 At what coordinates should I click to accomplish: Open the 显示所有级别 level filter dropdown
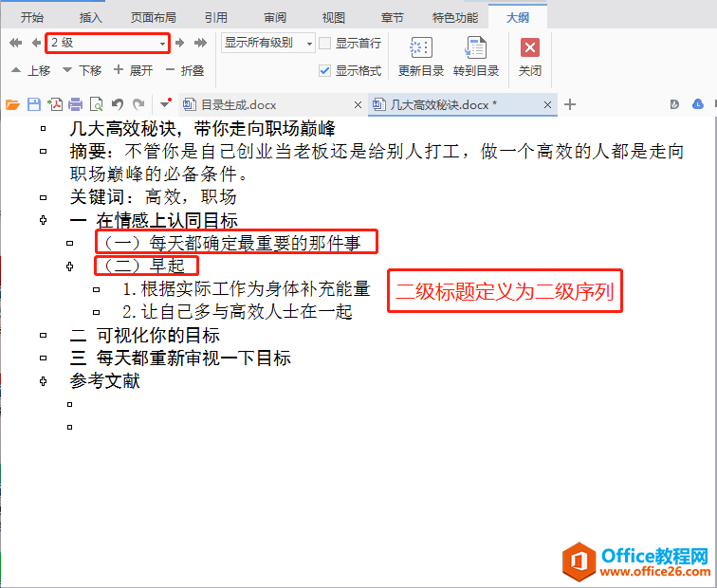point(268,43)
